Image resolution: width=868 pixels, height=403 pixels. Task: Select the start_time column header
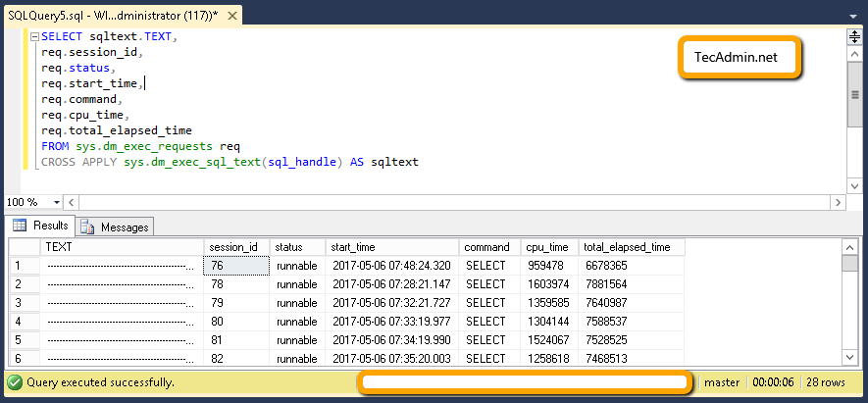[392, 247]
